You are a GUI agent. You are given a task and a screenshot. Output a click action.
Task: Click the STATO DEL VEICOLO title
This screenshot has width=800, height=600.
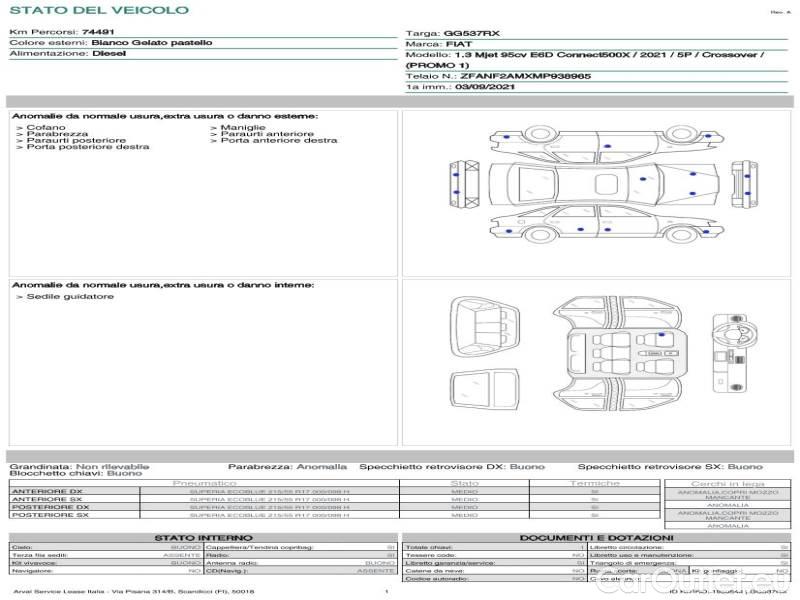click(x=98, y=10)
